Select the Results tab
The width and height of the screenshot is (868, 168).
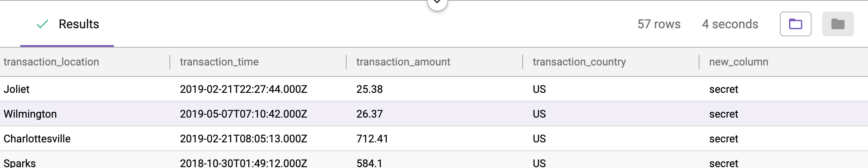click(67, 24)
